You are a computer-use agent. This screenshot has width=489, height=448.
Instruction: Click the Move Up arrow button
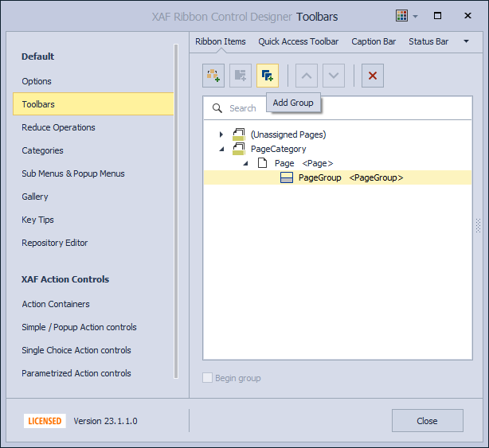pyautogui.click(x=307, y=76)
